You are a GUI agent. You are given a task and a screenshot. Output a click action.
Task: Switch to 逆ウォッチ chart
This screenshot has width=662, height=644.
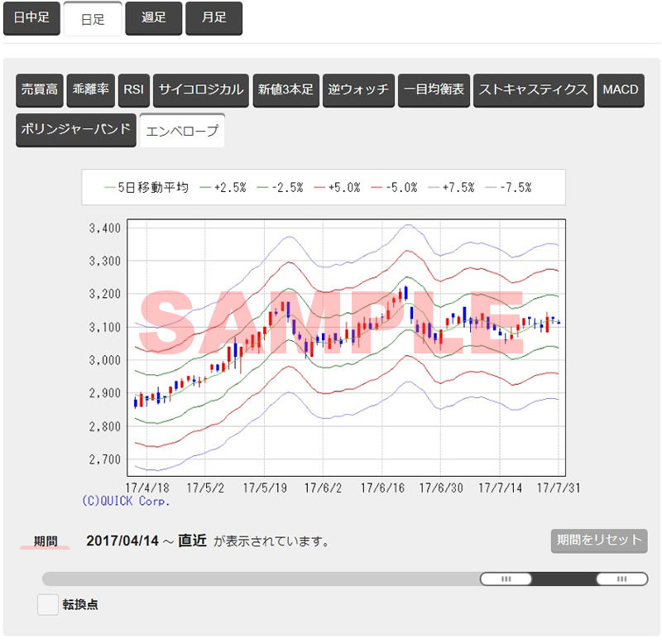358,90
